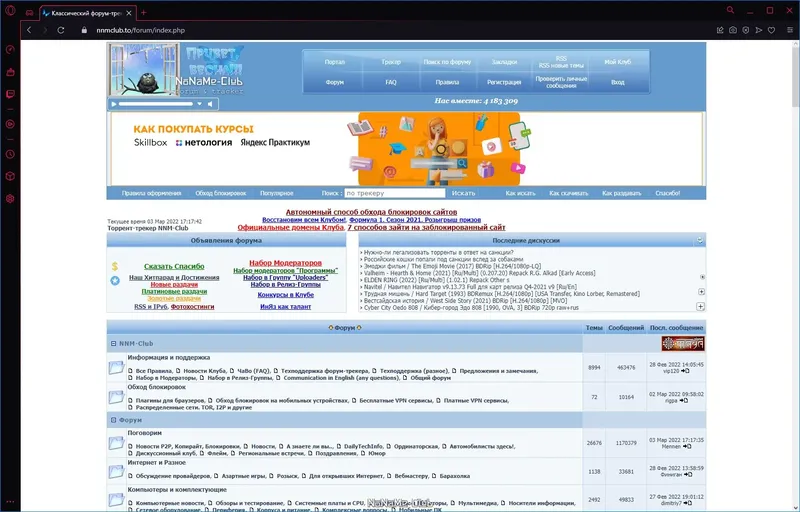Open the Как скачивать link
Viewport: 800px width, 512px height.
[568, 193]
